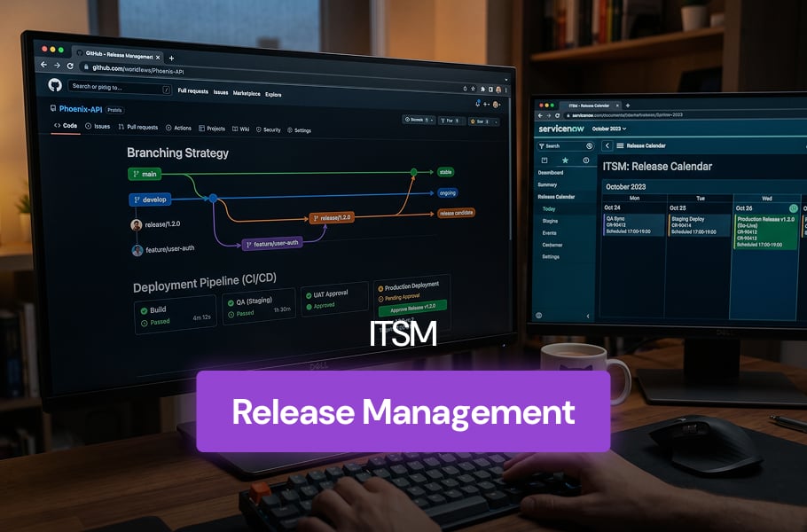The height and width of the screenshot is (532, 807).
Task: Click the orange release/1.2.0 branch node
Action: 332,218
